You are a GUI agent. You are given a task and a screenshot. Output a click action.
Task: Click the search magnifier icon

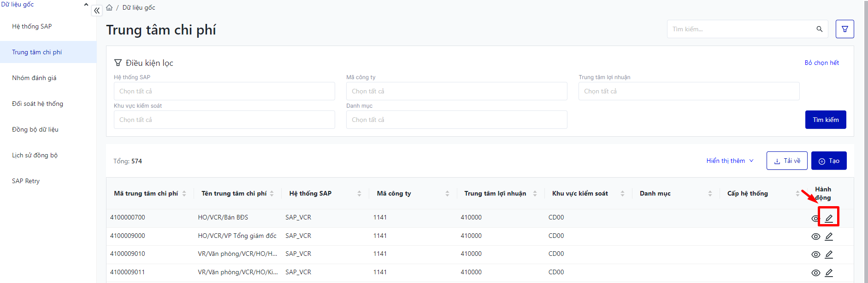(819, 29)
